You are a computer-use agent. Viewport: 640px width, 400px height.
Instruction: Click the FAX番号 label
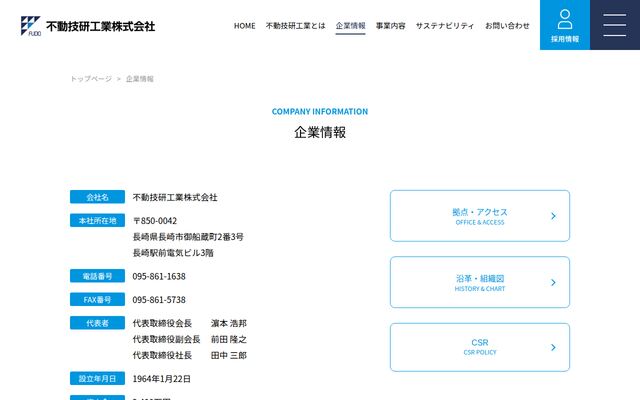[97, 300]
